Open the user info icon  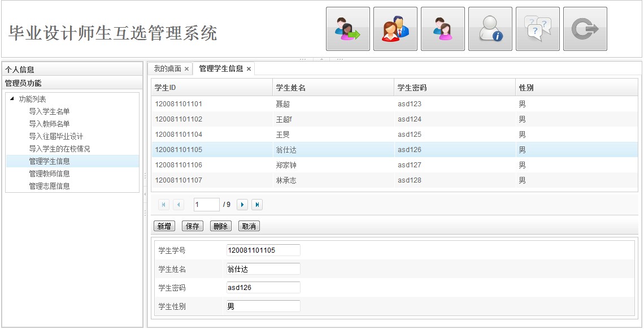tap(490, 29)
